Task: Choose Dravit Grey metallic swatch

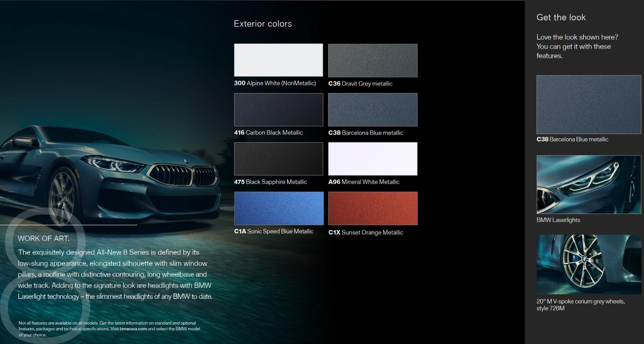Action: [x=373, y=60]
